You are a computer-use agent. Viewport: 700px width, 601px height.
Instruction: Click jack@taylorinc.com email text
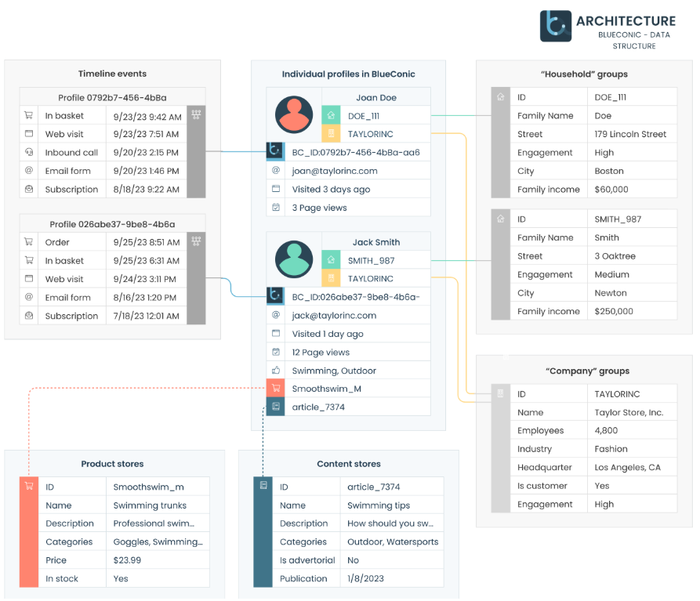(334, 316)
